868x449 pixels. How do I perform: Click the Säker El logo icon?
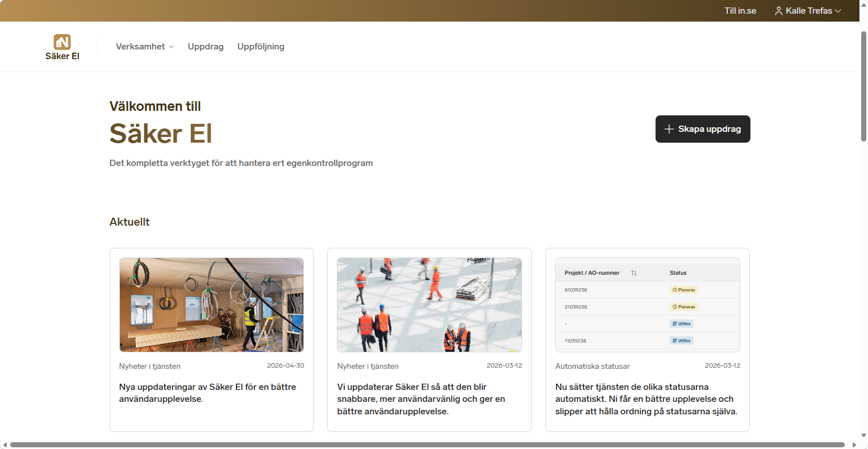coord(62,41)
